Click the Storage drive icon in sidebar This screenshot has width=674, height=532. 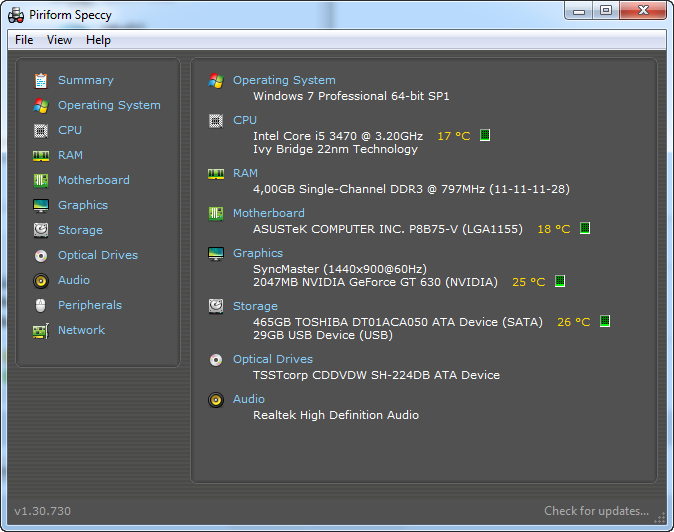41,230
